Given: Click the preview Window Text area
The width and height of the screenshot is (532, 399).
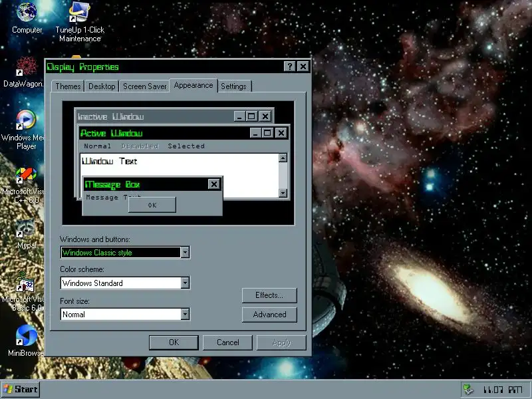Looking at the screenshot, I should pos(109,161).
